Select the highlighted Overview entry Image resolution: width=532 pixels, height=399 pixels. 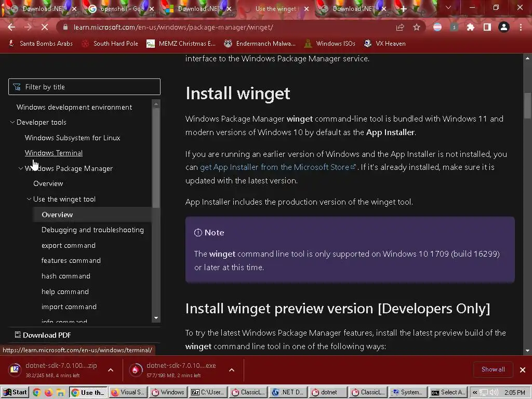(57, 215)
